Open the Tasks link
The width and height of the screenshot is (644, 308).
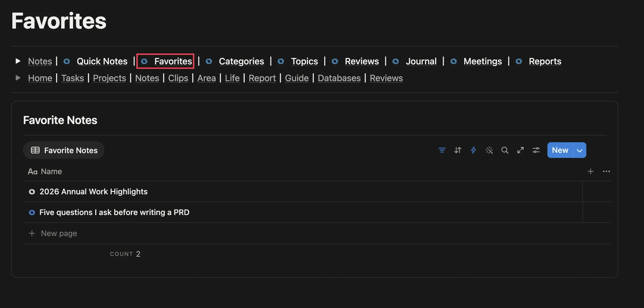tap(73, 78)
